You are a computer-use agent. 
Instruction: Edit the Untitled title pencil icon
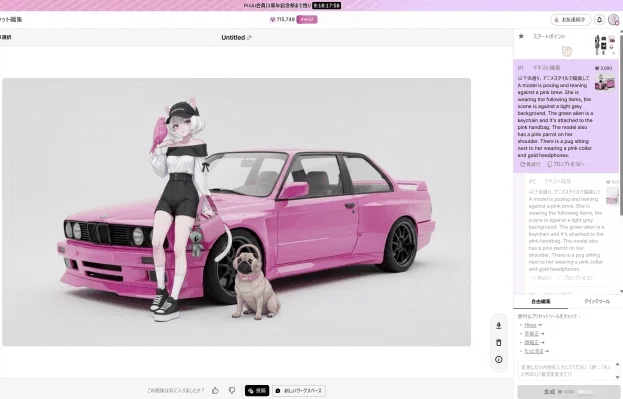[249, 38]
